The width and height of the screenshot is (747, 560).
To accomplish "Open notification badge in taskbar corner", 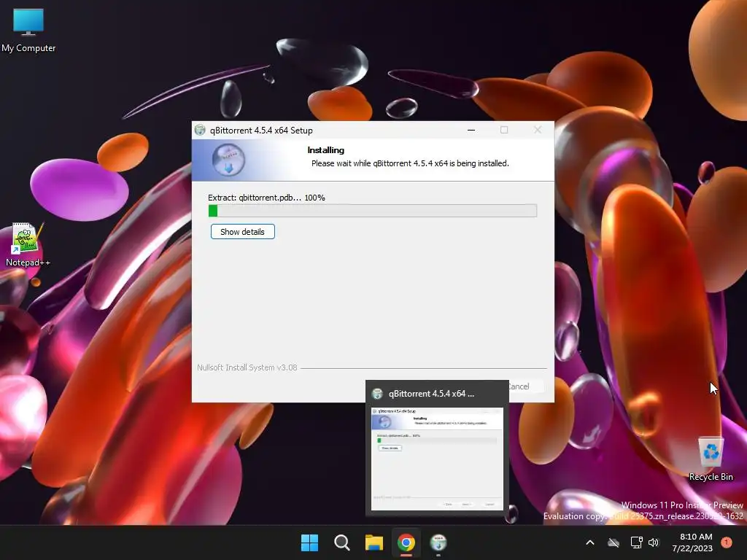I will pos(727,542).
